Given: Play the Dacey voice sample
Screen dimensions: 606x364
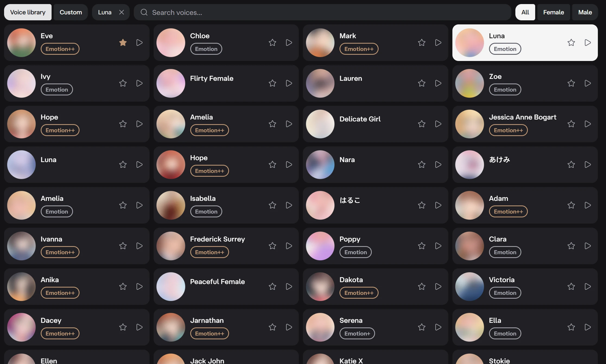Looking at the screenshot, I should tap(139, 327).
